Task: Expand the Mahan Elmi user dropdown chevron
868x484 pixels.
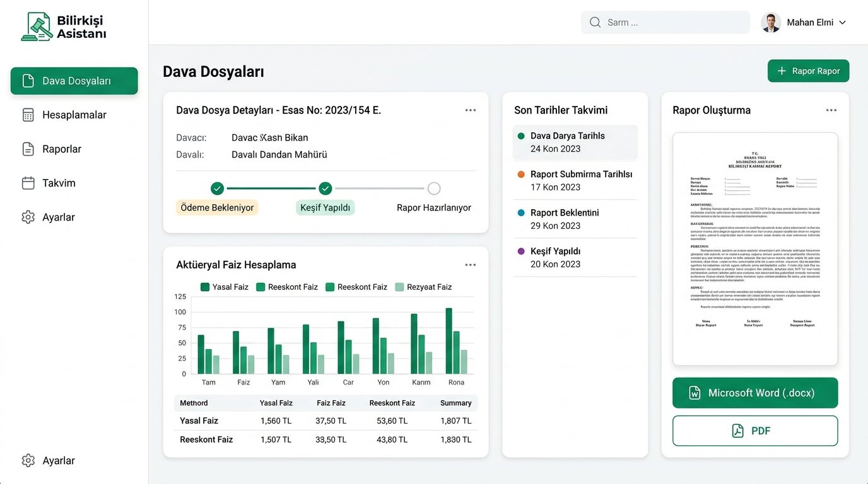Action: click(842, 23)
